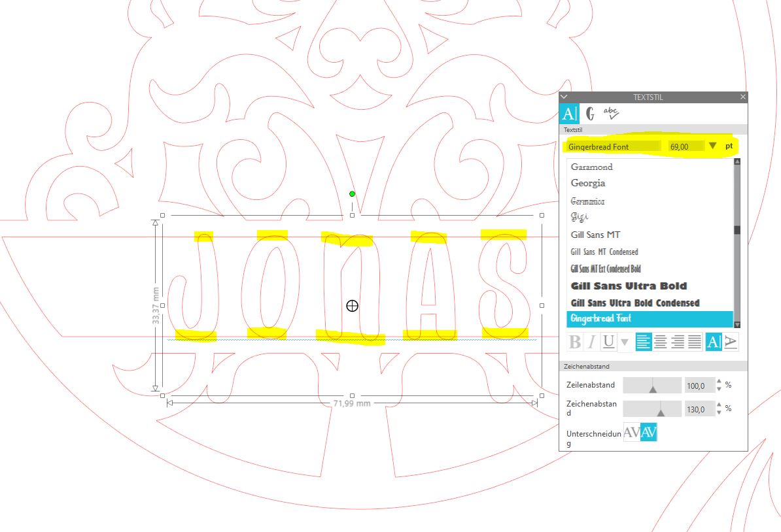Image resolution: width=781 pixels, height=532 pixels.
Task: Align text to the left
Action: tap(644, 342)
